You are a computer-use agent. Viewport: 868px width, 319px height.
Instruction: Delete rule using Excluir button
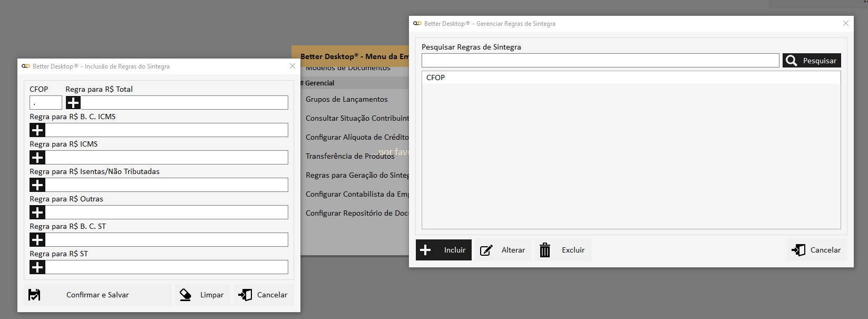point(563,250)
